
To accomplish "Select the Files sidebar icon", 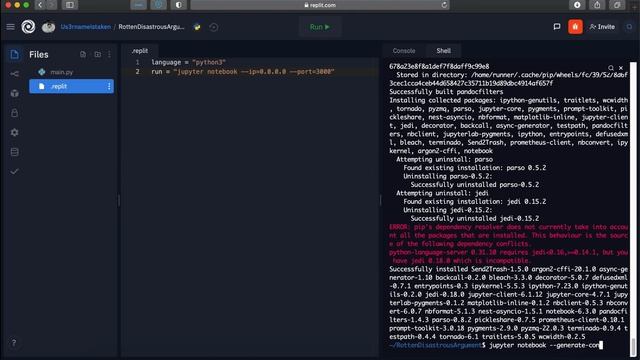I will (x=14, y=54).
